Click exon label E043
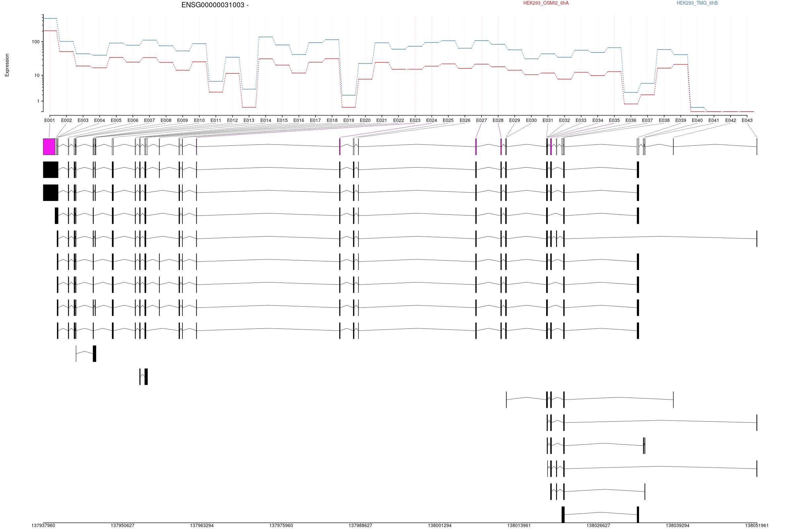The image size is (793, 532). click(x=747, y=121)
